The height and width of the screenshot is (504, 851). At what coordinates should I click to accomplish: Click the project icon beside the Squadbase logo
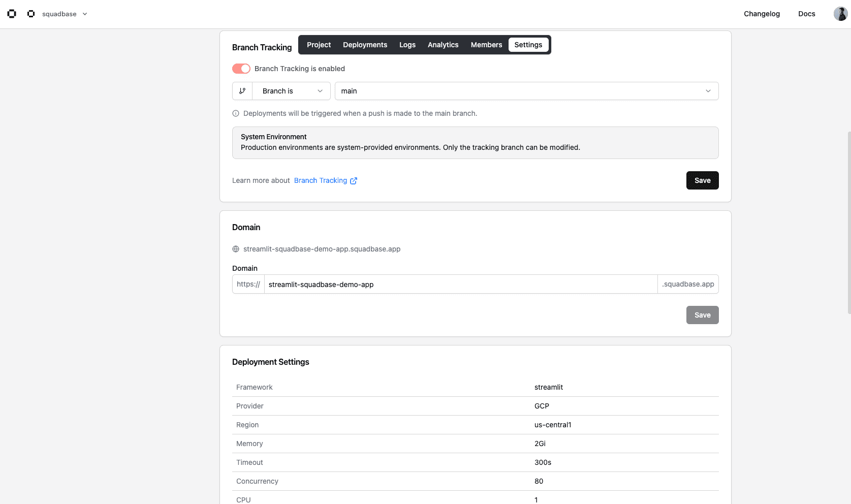point(30,14)
